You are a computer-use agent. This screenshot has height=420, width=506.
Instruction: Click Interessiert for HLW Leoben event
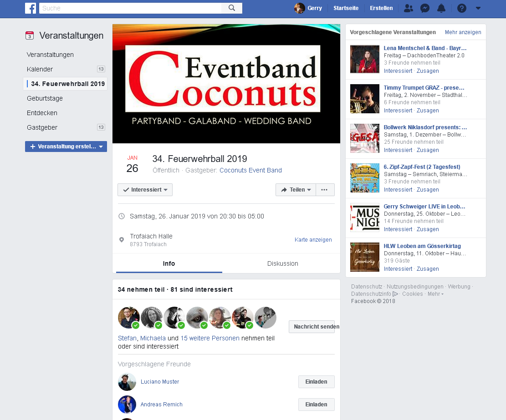pos(398,269)
